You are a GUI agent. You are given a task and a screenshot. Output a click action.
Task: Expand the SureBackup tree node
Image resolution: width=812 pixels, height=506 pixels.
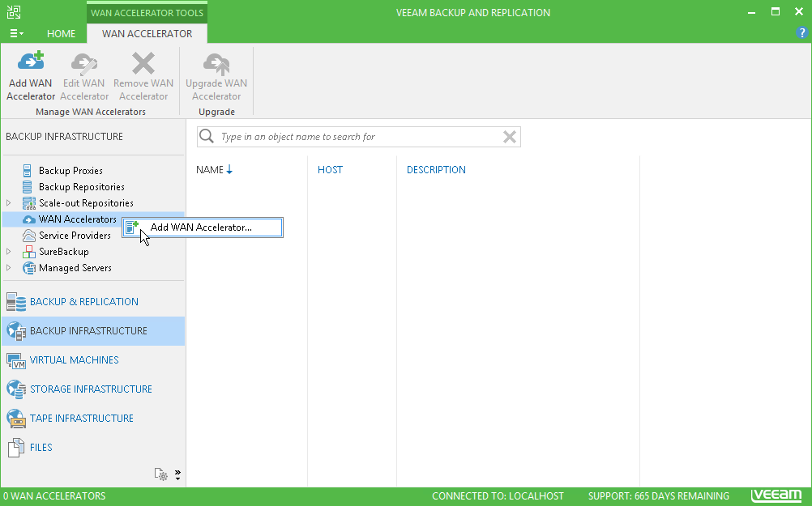[x=9, y=252]
